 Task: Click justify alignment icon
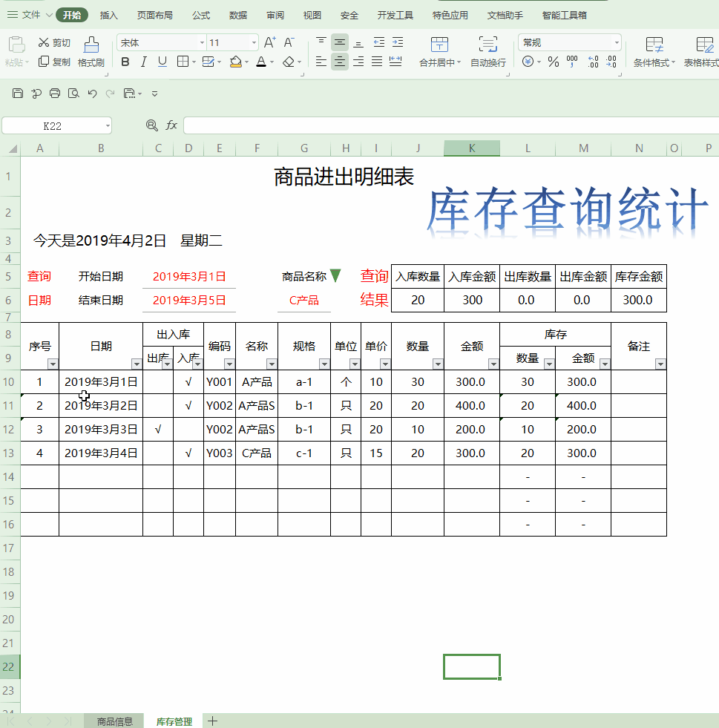pyautogui.click(x=377, y=62)
